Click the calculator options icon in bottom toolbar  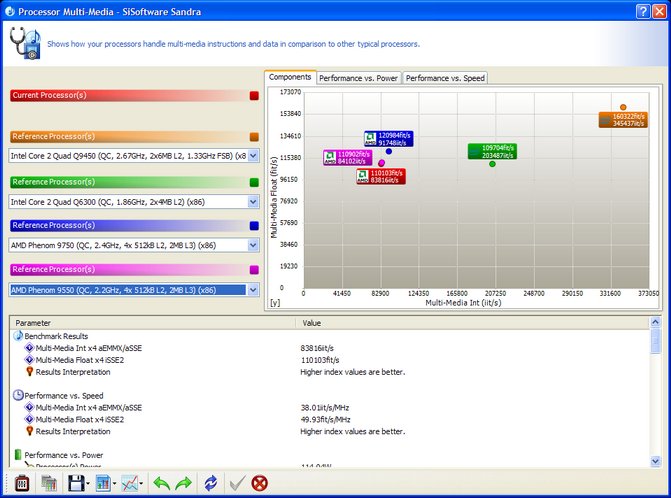[21, 483]
